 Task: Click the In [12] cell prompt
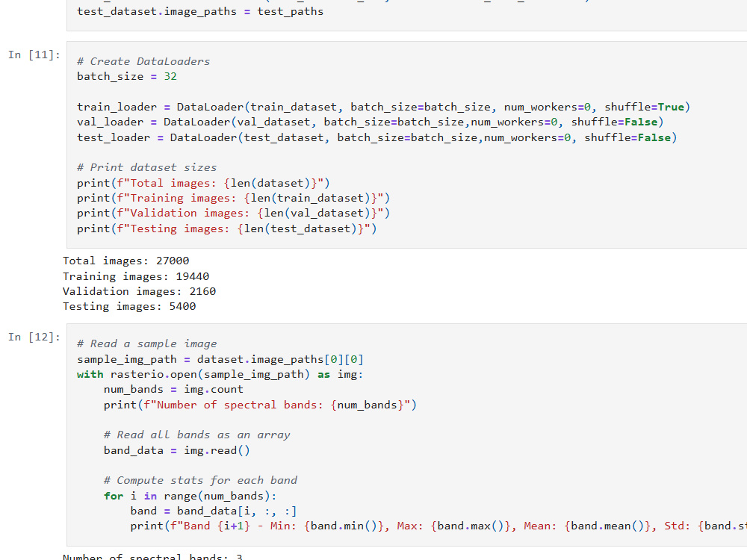(34, 337)
